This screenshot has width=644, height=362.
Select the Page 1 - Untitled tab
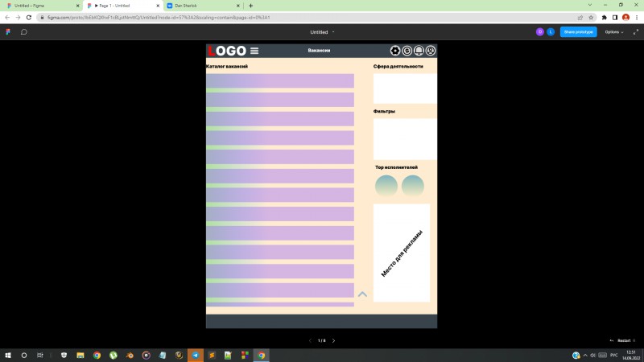122,6
